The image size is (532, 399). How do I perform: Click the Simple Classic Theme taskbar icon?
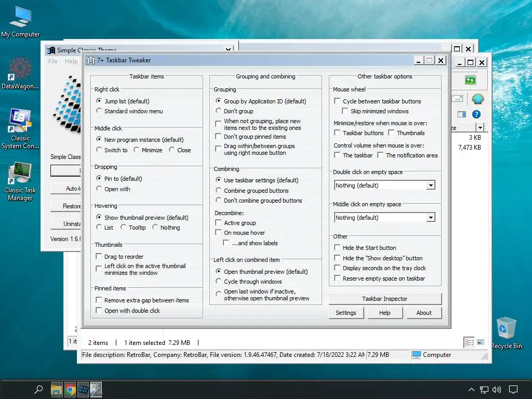pyautogui.click(x=83, y=390)
